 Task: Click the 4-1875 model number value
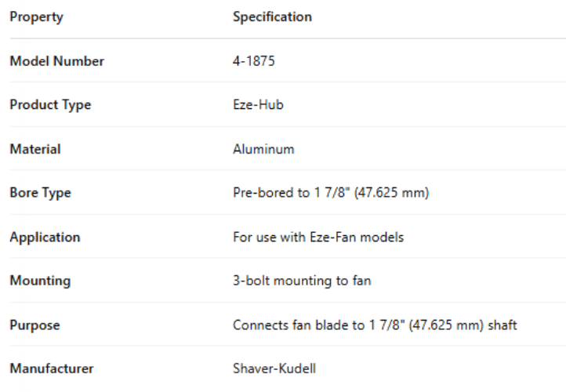pyautogui.click(x=254, y=61)
